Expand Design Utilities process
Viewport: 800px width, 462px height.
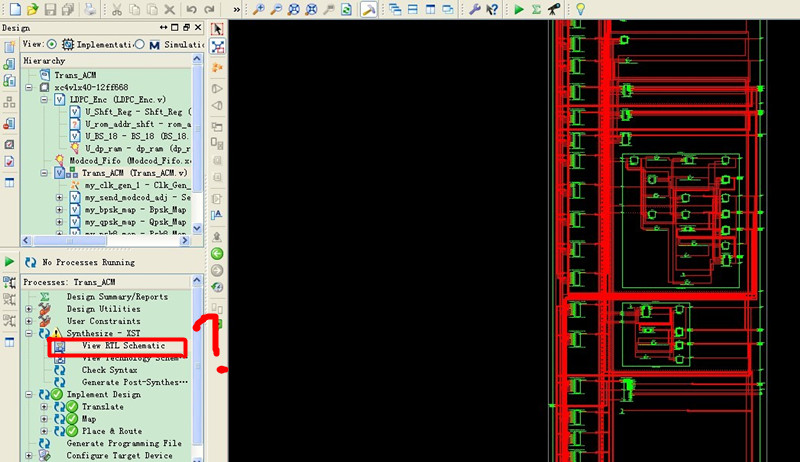tap(29, 309)
